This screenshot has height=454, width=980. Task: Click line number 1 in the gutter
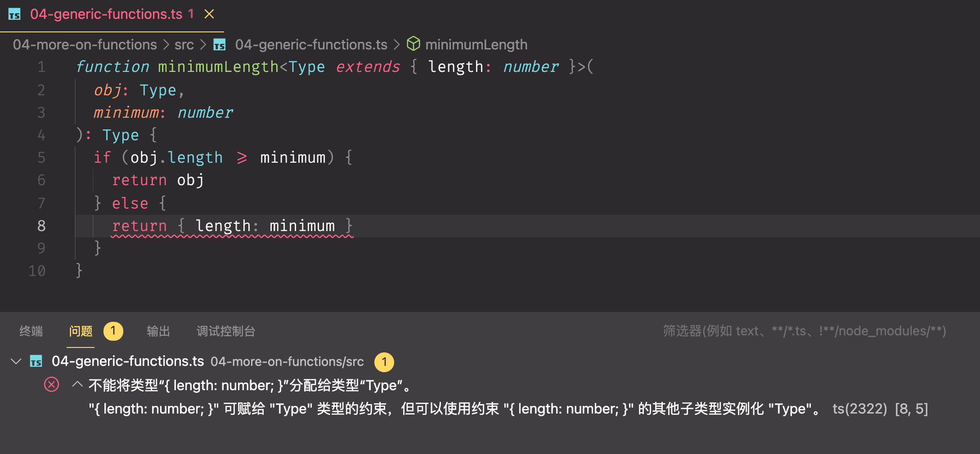tap(41, 67)
